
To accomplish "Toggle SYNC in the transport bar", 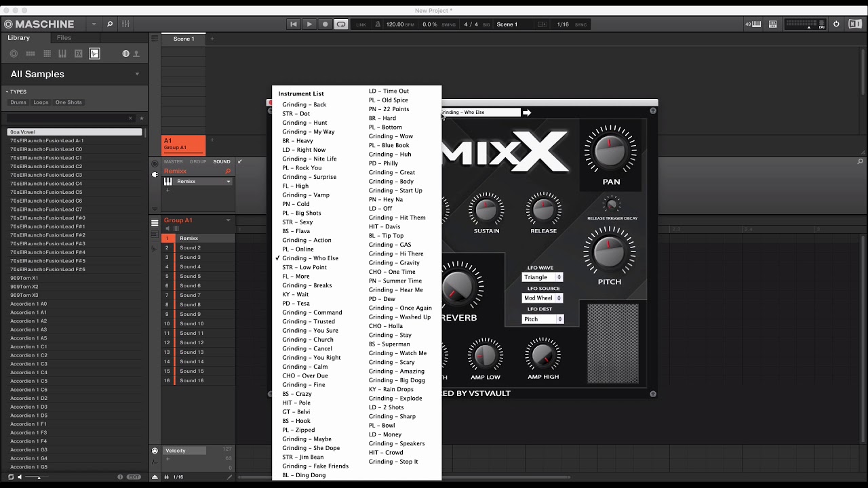I will pyautogui.click(x=580, y=24).
